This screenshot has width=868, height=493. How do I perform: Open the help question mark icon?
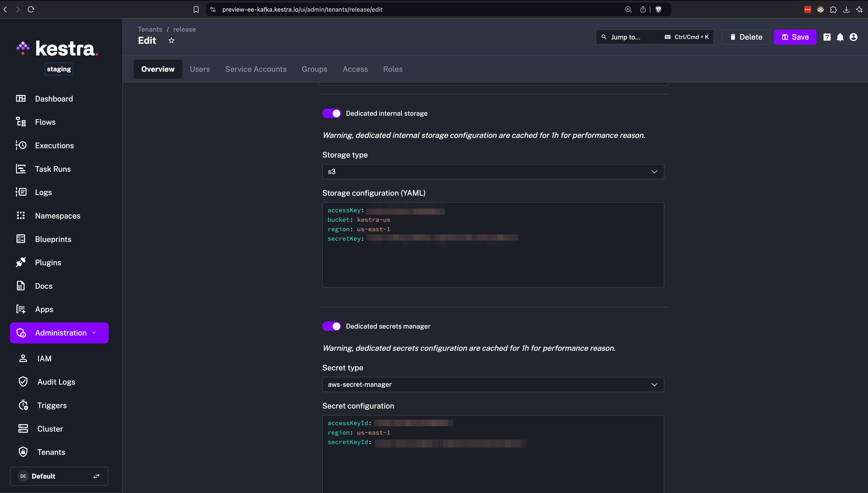(x=827, y=37)
